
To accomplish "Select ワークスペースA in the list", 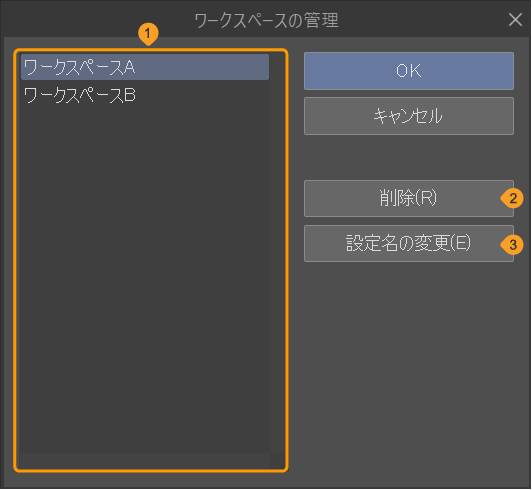I will [x=145, y=67].
